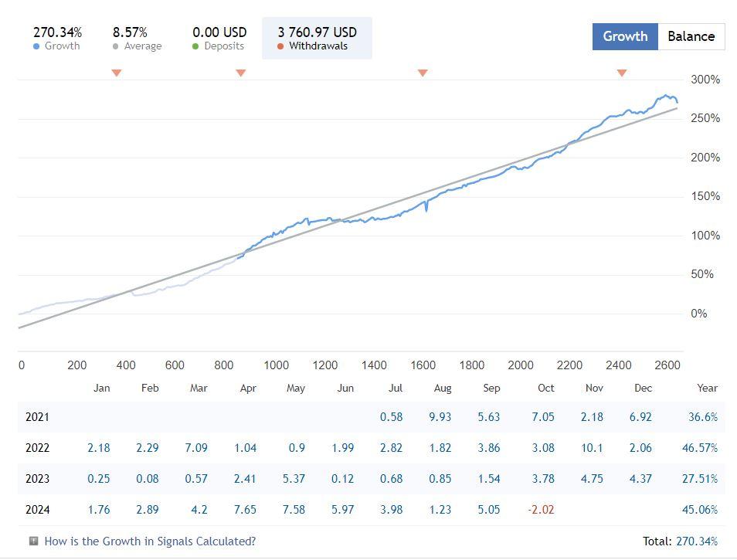The height and width of the screenshot is (560, 737).
Task: Toggle the Growth series in legend
Action: tap(56, 39)
